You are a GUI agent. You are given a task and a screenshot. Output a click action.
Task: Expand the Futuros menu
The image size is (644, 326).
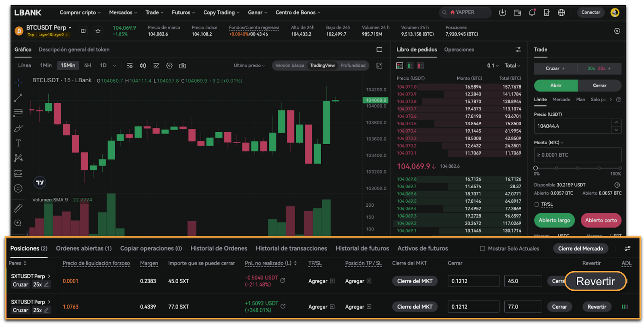click(x=183, y=12)
